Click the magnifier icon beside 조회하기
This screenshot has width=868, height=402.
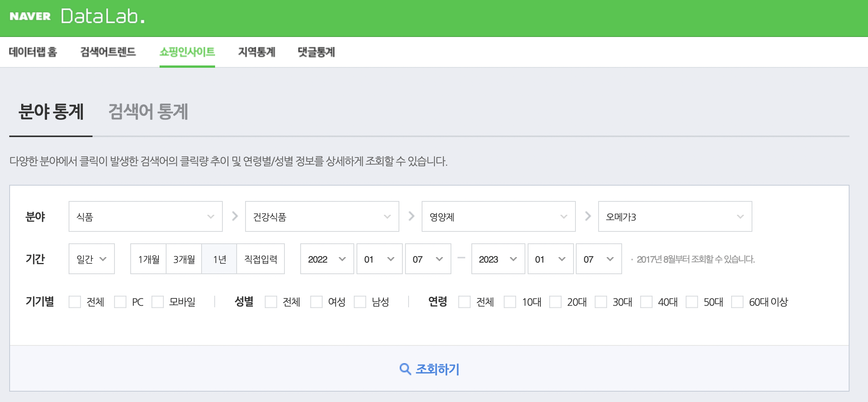pos(405,369)
